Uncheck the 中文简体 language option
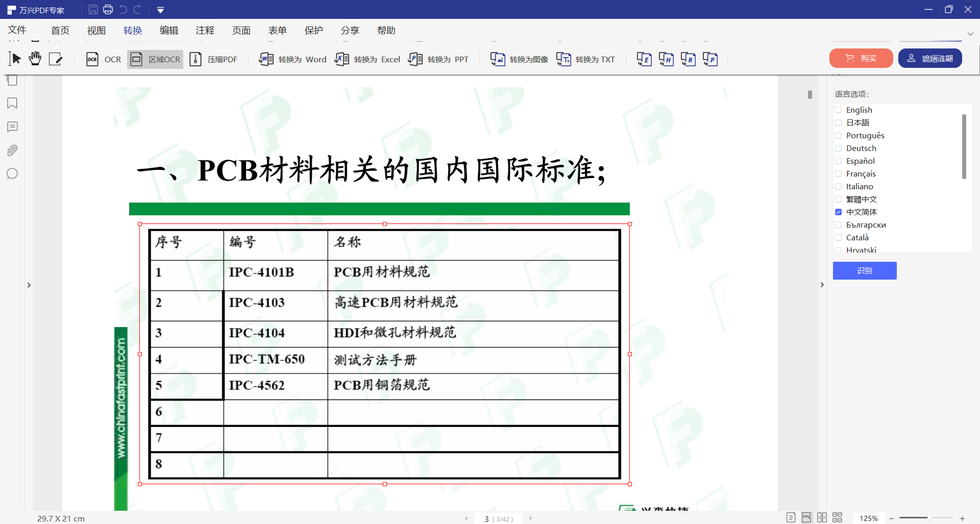Screen dimensions: 980x524 click(x=838, y=212)
